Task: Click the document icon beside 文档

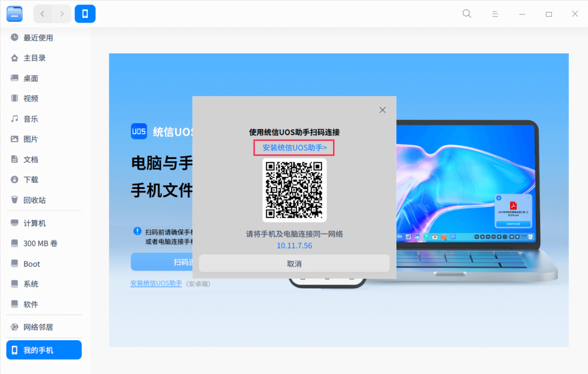Action: pyautogui.click(x=15, y=159)
